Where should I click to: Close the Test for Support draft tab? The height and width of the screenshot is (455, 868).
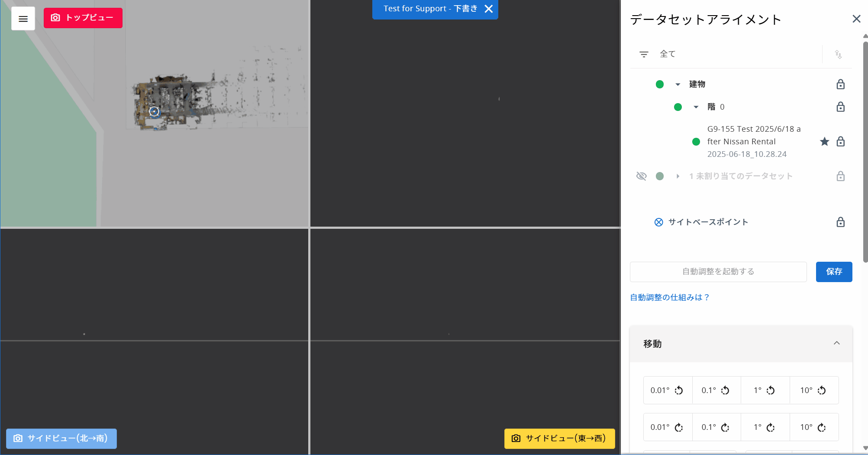[489, 9]
